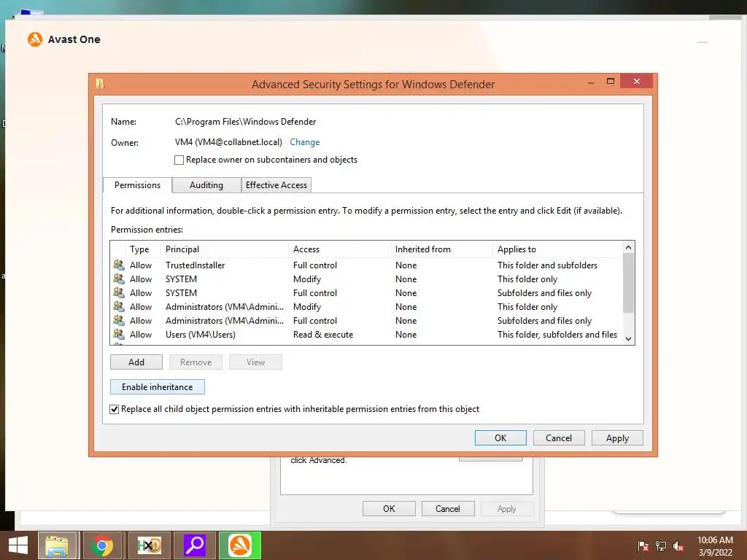Select SYSTEM entry for Subfolders and files only
747x560 pixels.
click(366, 292)
